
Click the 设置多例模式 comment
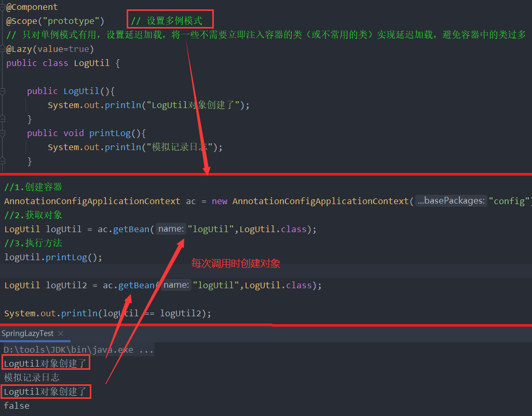[x=167, y=21]
